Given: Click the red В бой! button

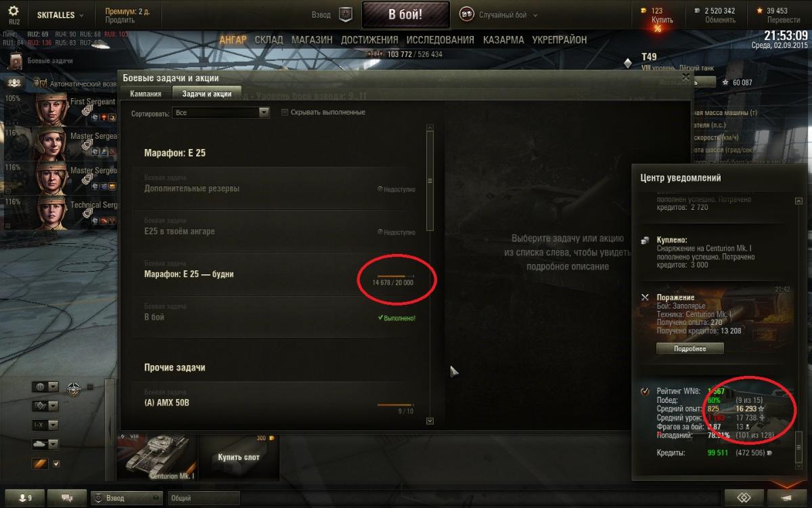Looking at the screenshot, I should click(x=406, y=14).
